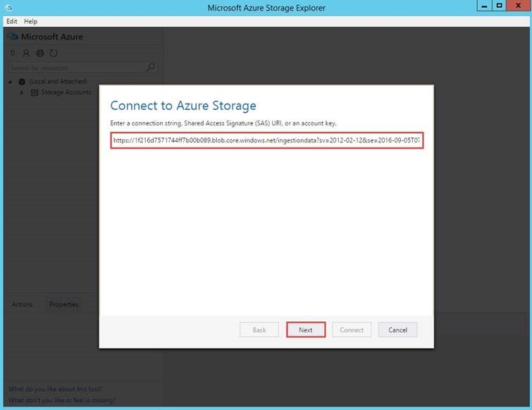Viewport: 532px width, 410px height.
Task: Click the Microsoft Azure cloud logo
Action: coord(13,37)
